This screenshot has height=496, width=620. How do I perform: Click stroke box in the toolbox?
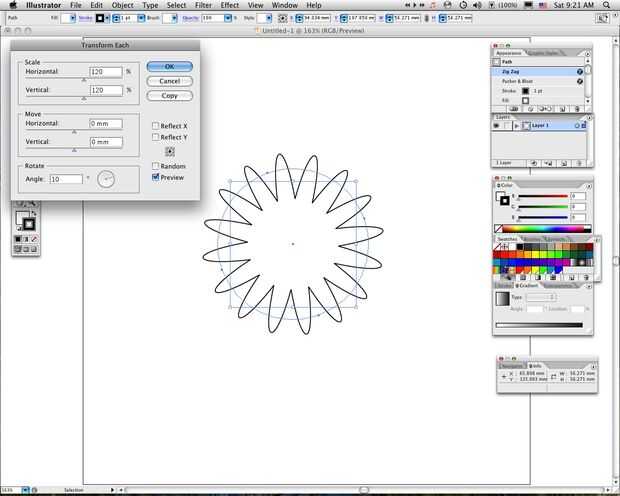[x=29, y=224]
